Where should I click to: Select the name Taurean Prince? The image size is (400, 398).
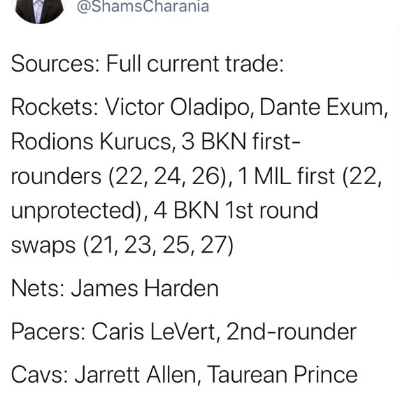tap(283, 375)
